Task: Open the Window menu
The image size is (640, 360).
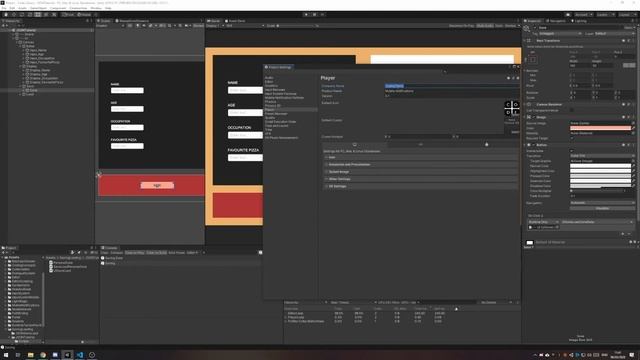Action: click(96, 8)
